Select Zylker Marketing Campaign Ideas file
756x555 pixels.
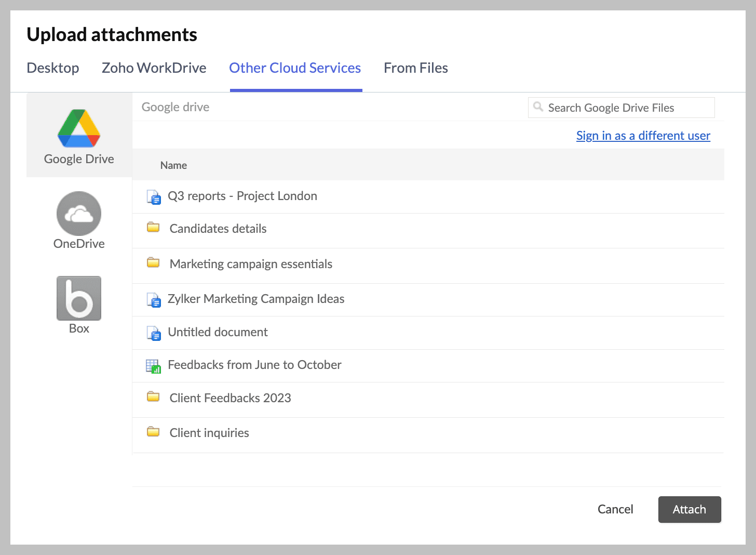[256, 299]
